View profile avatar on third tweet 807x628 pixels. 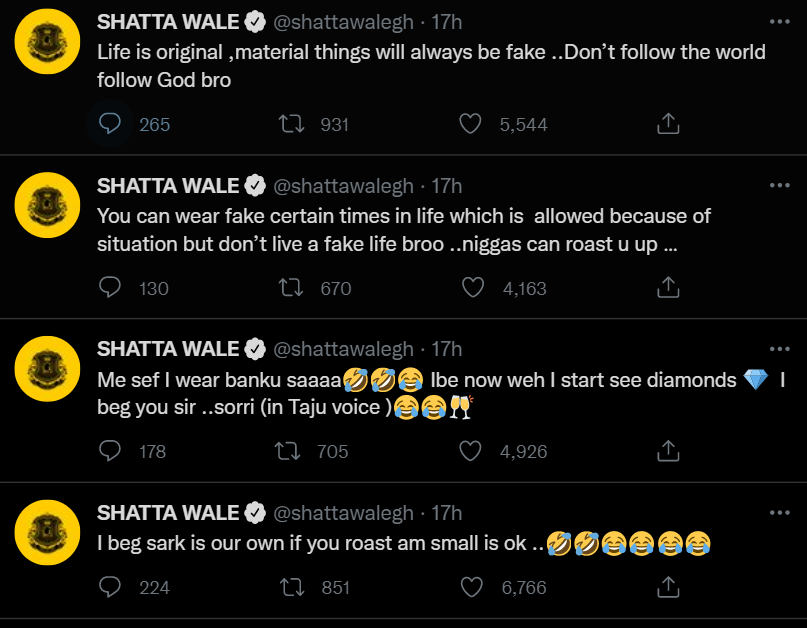47,369
